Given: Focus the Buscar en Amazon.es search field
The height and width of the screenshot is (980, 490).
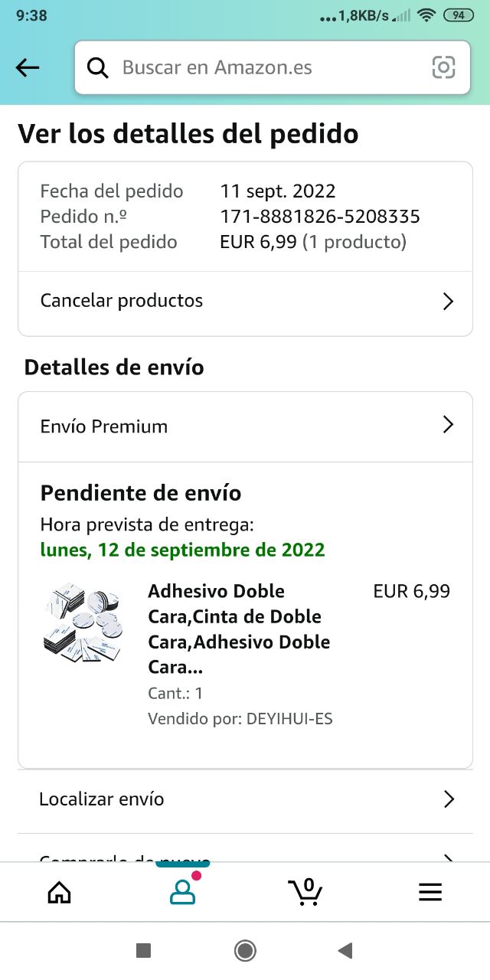Looking at the screenshot, I should click(260, 68).
